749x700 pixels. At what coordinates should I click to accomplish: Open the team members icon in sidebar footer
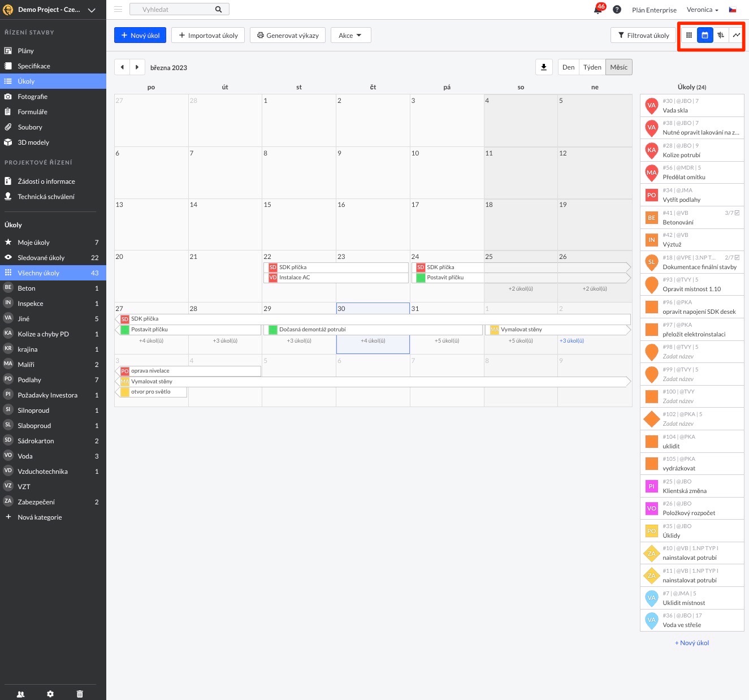21,694
